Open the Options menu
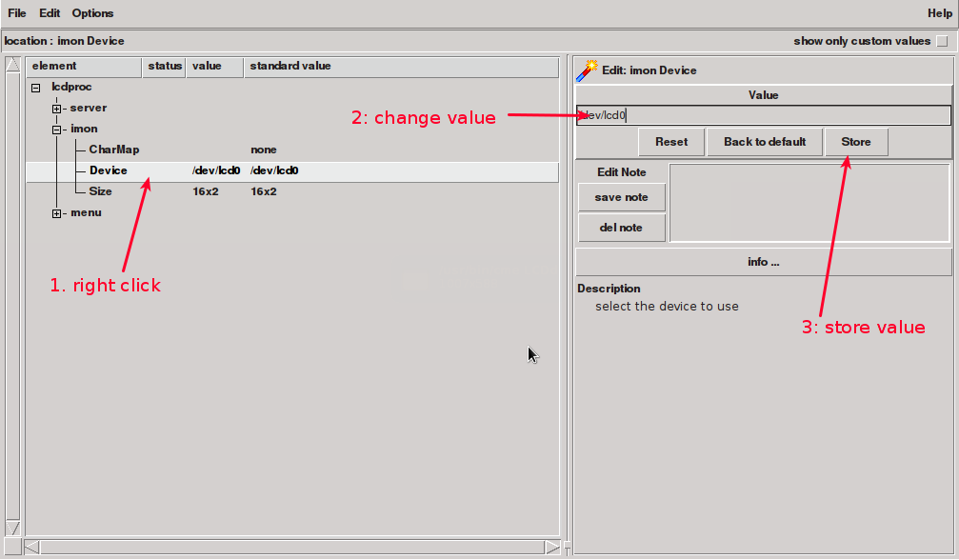 (x=92, y=13)
